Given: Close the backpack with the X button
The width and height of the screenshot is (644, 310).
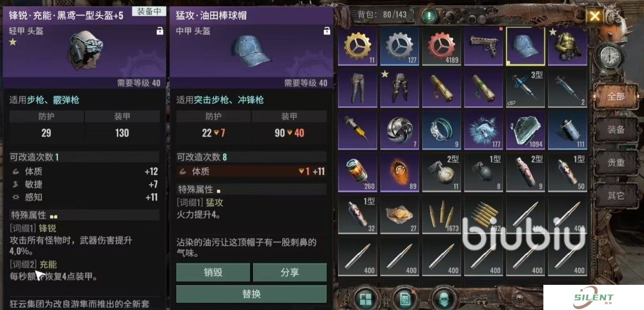Looking at the screenshot, I should 595,16.
